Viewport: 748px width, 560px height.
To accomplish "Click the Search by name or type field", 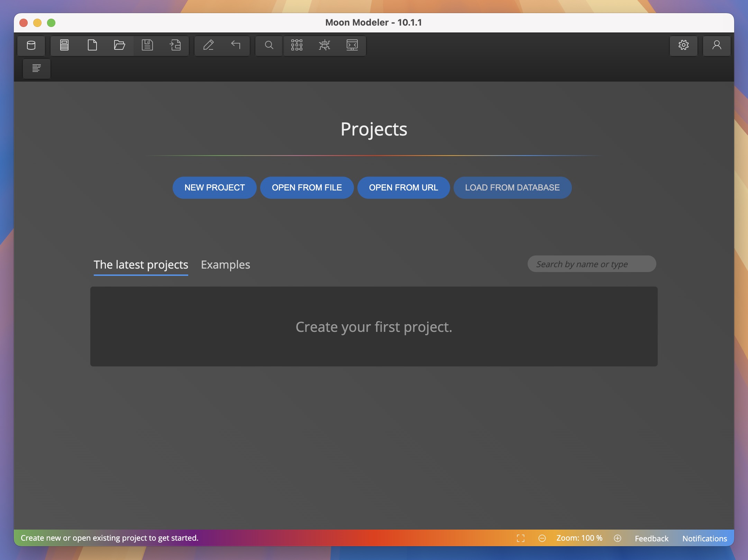I will point(591,264).
